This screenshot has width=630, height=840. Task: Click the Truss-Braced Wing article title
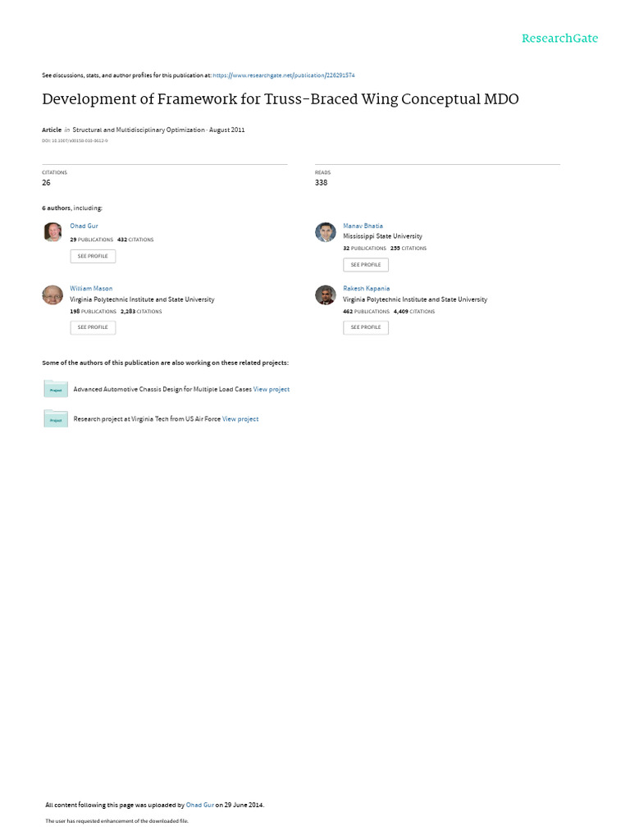tap(281, 99)
